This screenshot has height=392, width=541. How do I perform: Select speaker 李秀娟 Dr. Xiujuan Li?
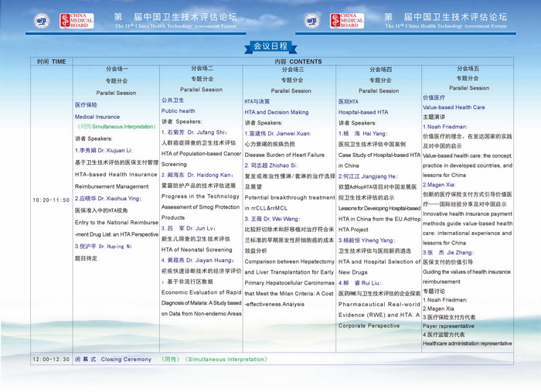pyautogui.click(x=104, y=151)
